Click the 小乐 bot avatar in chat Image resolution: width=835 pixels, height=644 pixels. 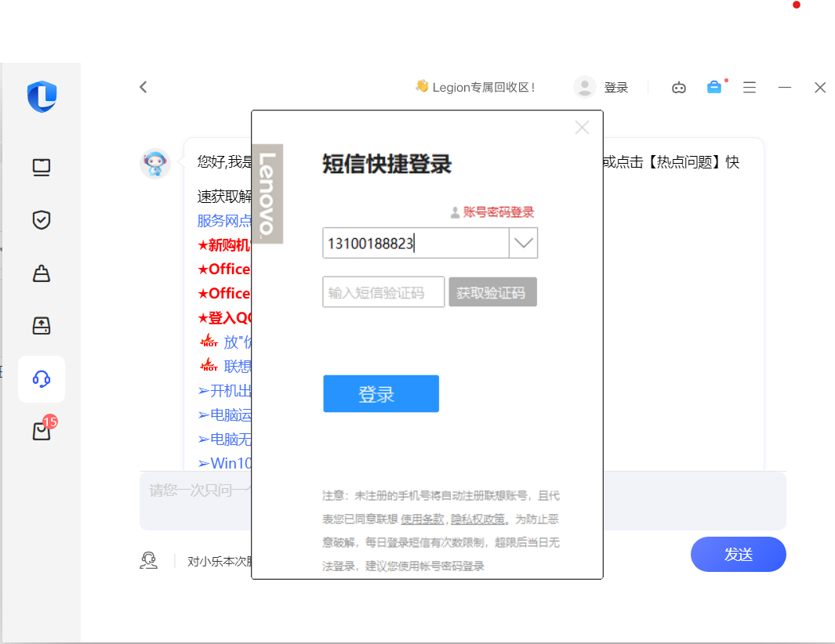tap(155, 164)
